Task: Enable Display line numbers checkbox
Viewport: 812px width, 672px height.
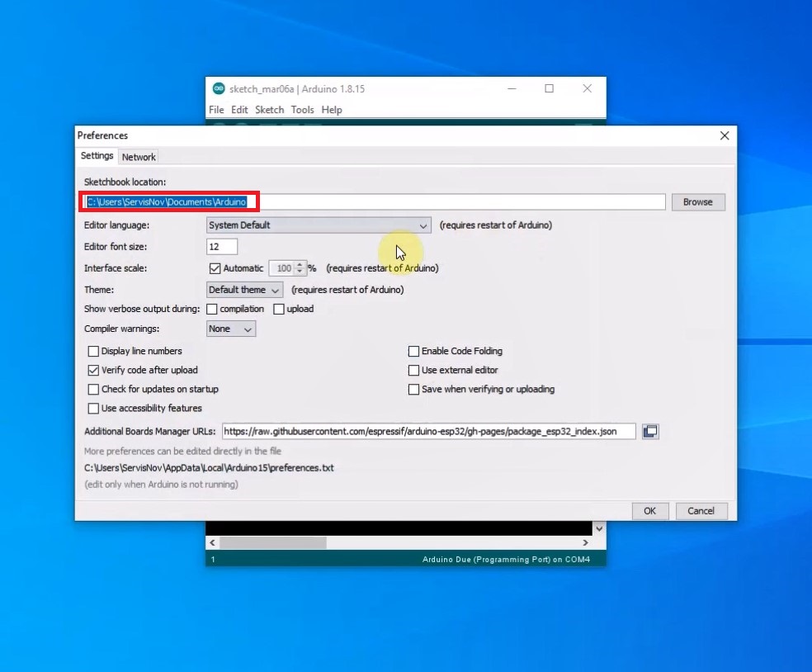Action: [93, 351]
